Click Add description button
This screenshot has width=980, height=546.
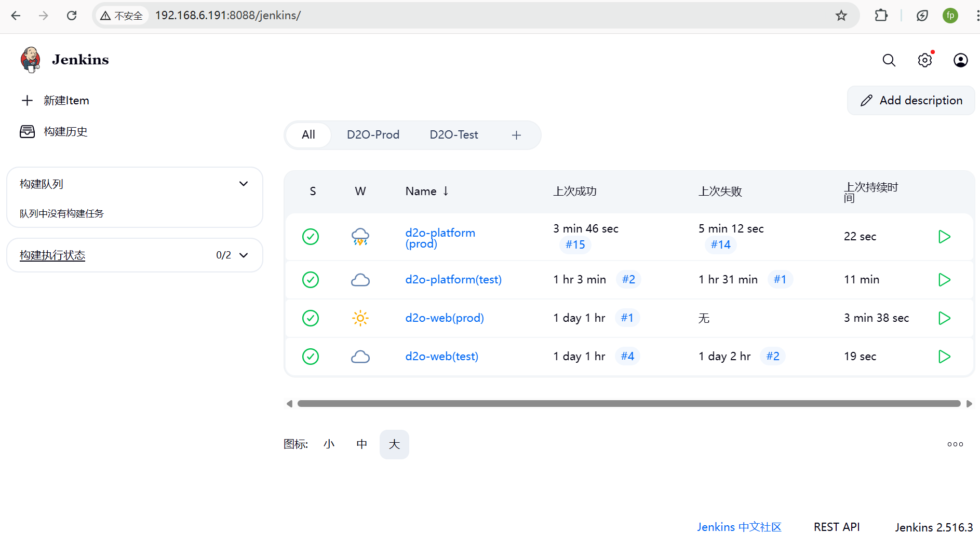(911, 101)
